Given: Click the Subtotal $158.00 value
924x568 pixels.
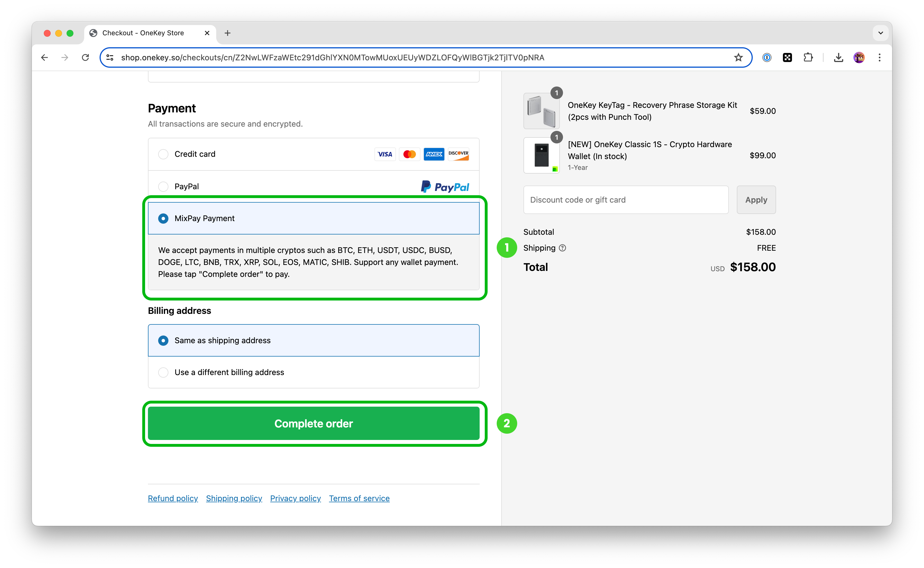Looking at the screenshot, I should tap(761, 232).
